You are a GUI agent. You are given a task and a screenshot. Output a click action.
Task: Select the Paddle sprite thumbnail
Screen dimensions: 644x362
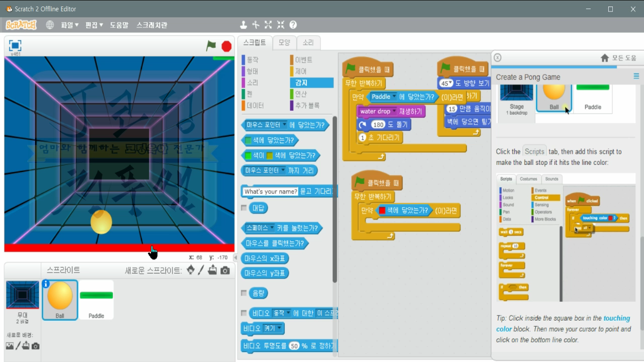(96, 299)
